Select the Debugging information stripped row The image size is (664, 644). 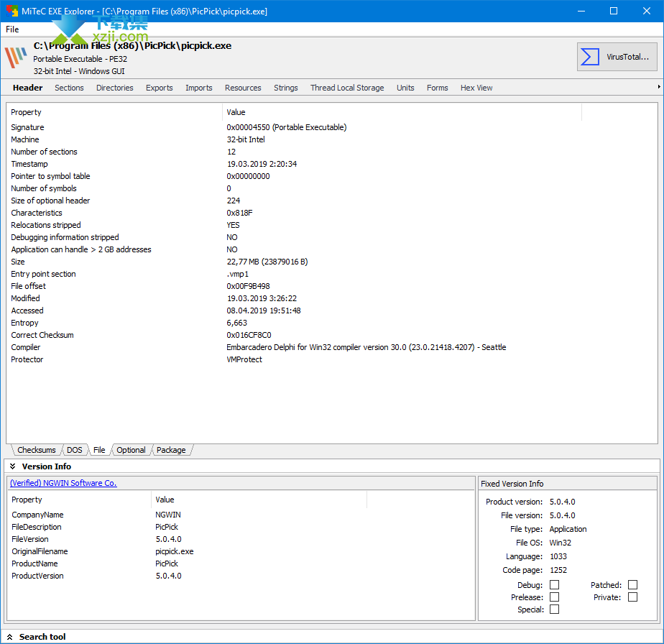point(331,237)
